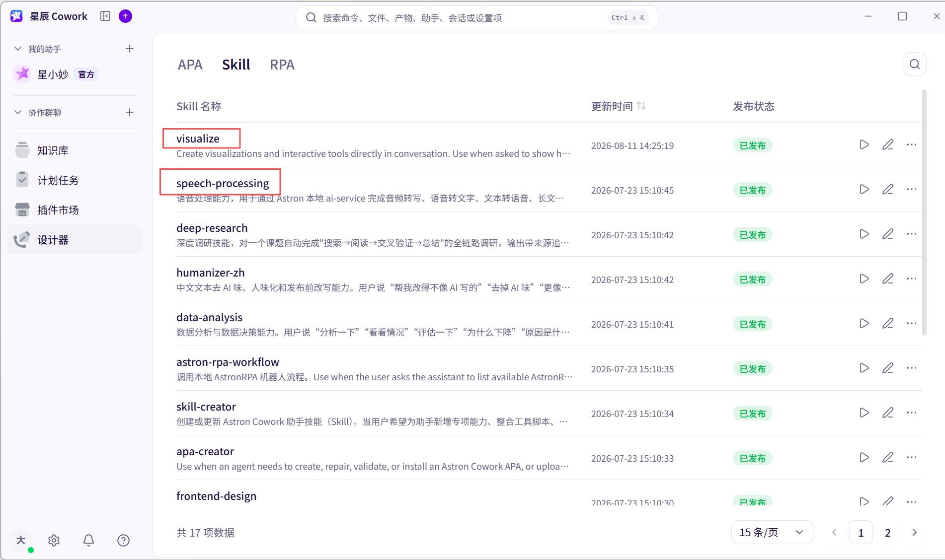Open notifications bell icon
Image resolution: width=945 pixels, height=560 pixels.
(88, 540)
